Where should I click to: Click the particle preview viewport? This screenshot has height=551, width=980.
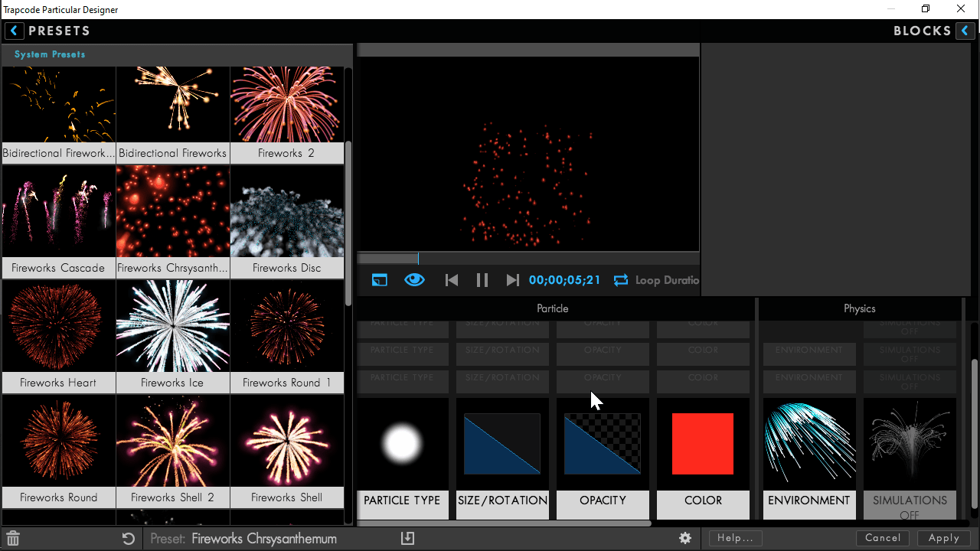click(x=528, y=153)
